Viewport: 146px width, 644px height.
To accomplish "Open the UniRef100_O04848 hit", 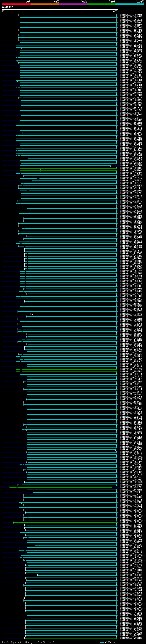I will pyautogui.click(x=131, y=452).
